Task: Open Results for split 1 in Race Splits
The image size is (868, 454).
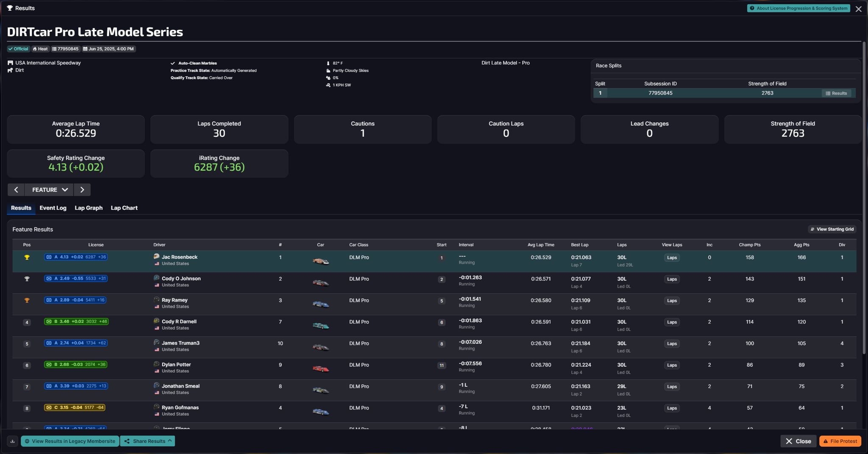Action: pyautogui.click(x=836, y=93)
